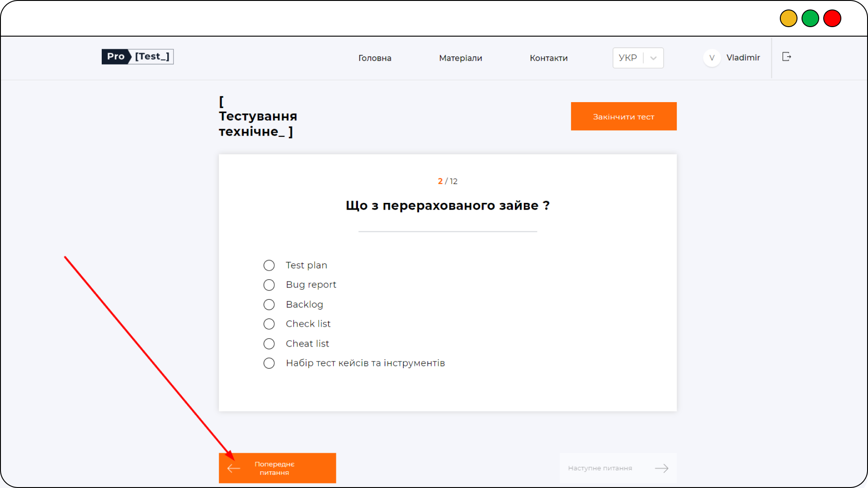Click the Наступне питання button
868x488 pixels.
[x=618, y=468]
